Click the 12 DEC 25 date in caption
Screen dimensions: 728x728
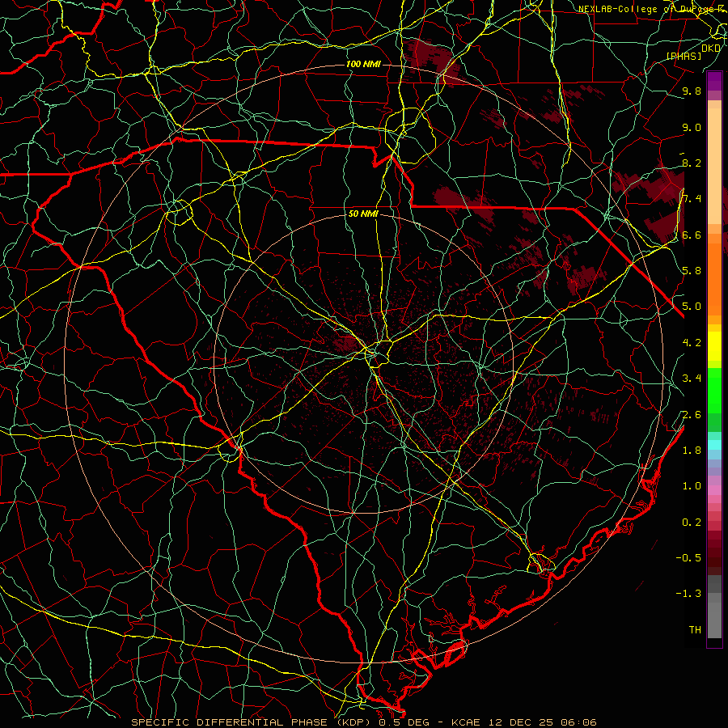[522, 722]
